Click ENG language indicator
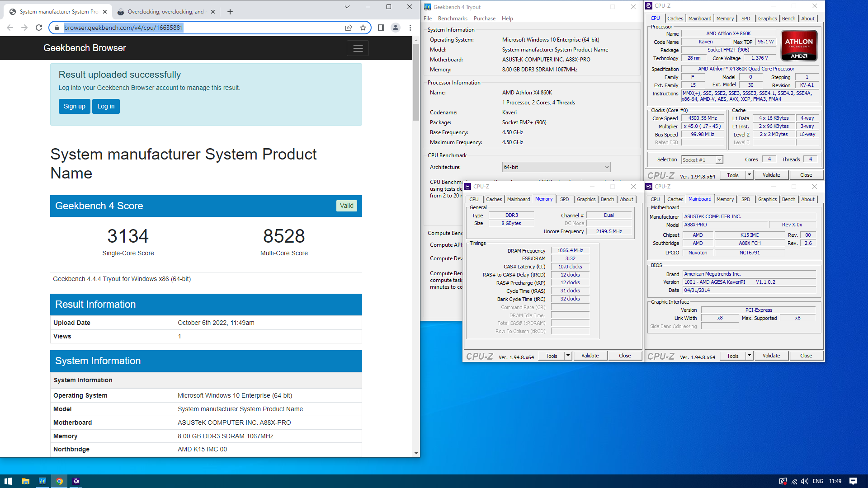Viewport: 868px width, 488px height. click(x=818, y=481)
